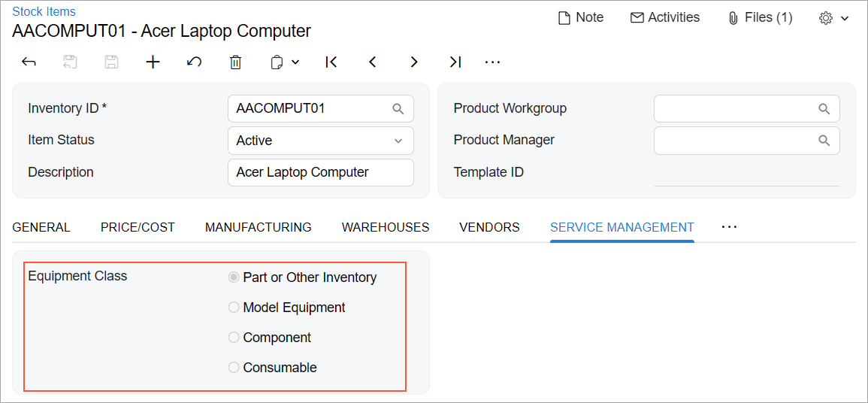Image resolution: width=868 pixels, height=403 pixels.
Task: Open the clipboard menu dropdown arrow
Action: (x=295, y=62)
